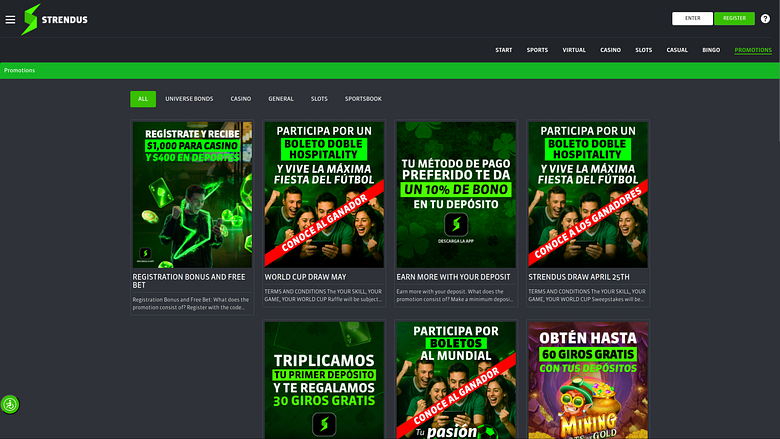This screenshot has width=780, height=439.
Task: Open the help question mark icon
Action: pyautogui.click(x=765, y=18)
